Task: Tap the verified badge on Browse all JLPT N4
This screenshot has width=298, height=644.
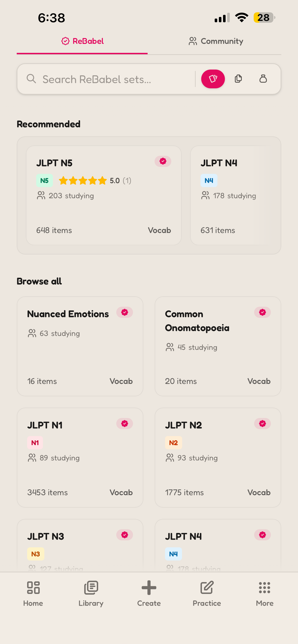Action: coord(262,535)
